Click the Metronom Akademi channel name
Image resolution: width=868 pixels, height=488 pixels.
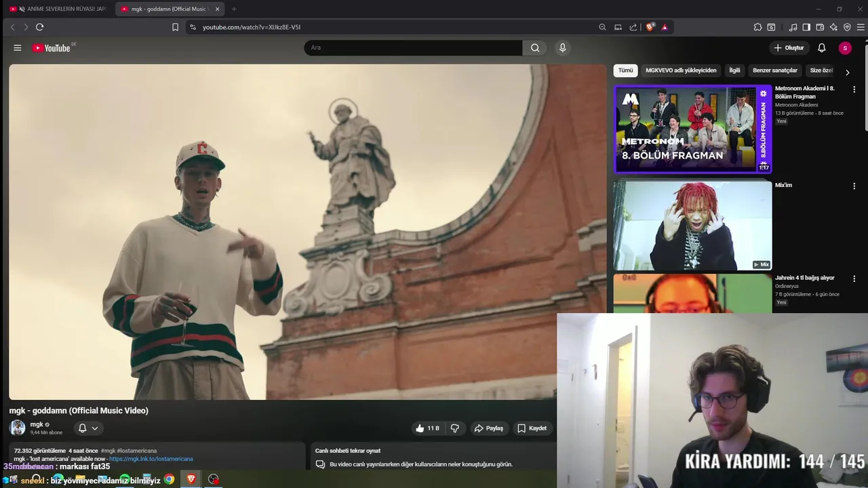(797, 105)
